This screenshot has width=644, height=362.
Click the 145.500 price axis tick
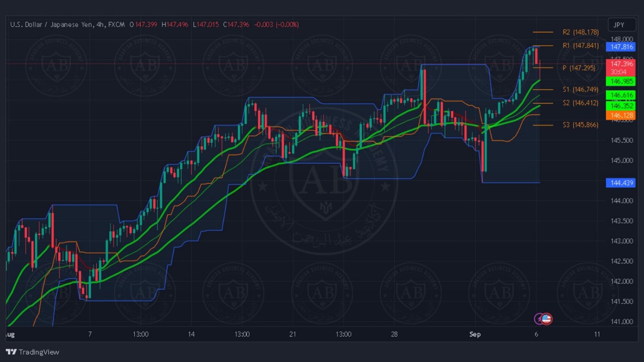click(622, 140)
